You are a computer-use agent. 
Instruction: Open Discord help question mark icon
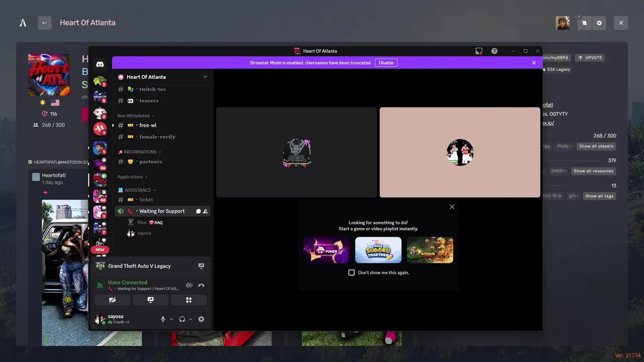tap(494, 51)
